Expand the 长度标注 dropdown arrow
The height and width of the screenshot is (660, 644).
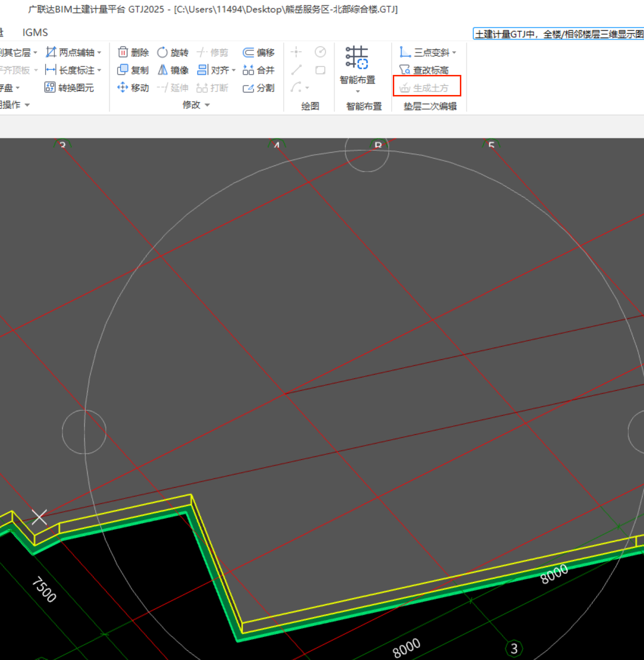(99, 70)
